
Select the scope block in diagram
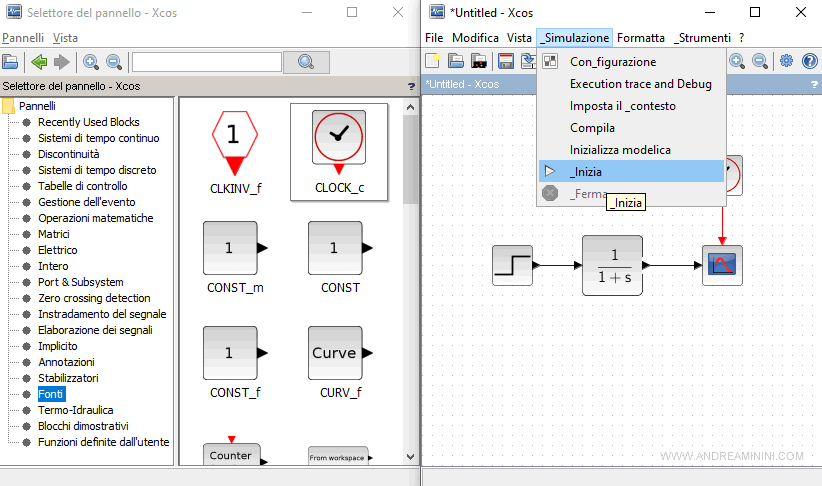tap(722, 265)
